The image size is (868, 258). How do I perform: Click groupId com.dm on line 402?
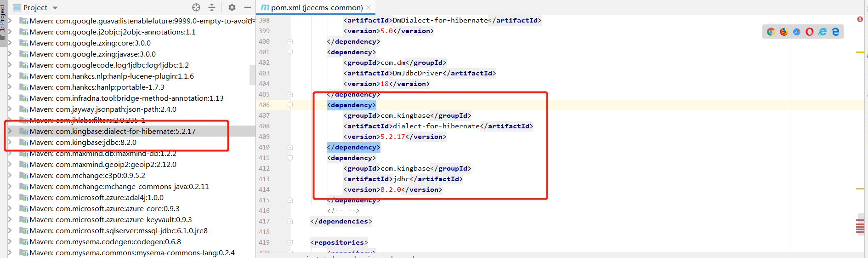coord(393,63)
